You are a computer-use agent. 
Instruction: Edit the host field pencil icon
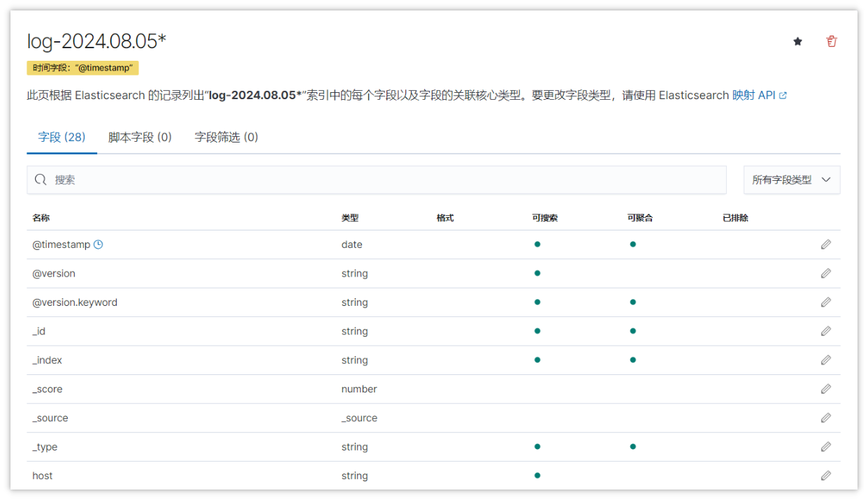826,476
